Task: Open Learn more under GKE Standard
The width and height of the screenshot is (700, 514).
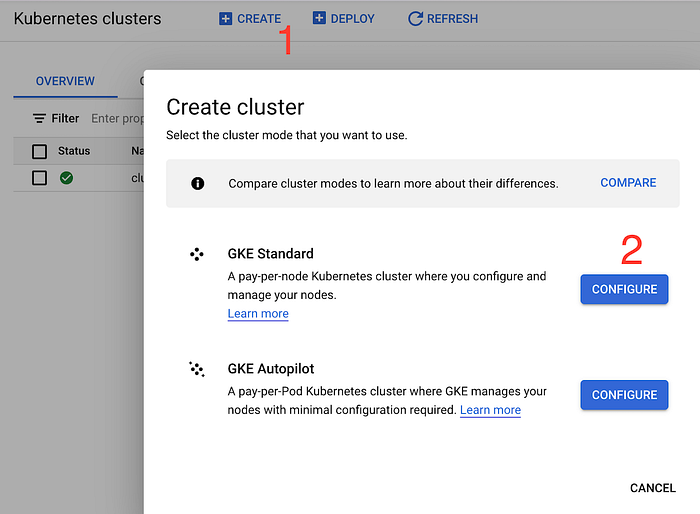Action: pos(258,313)
